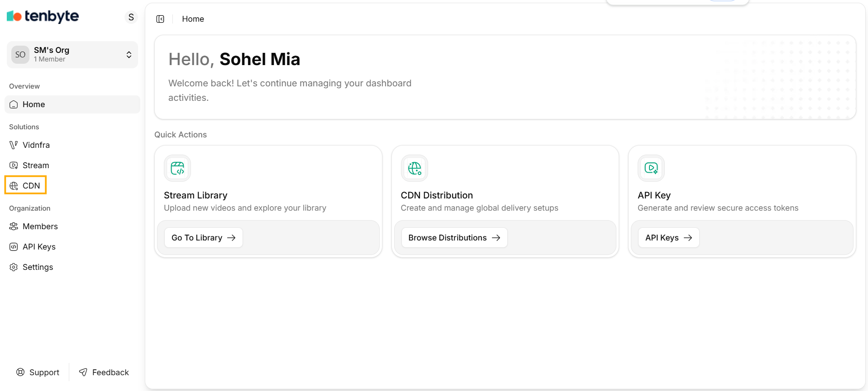Viewport: 868px width, 391px height.
Task: Click arrow icon on API Keys button
Action: (x=688, y=238)
